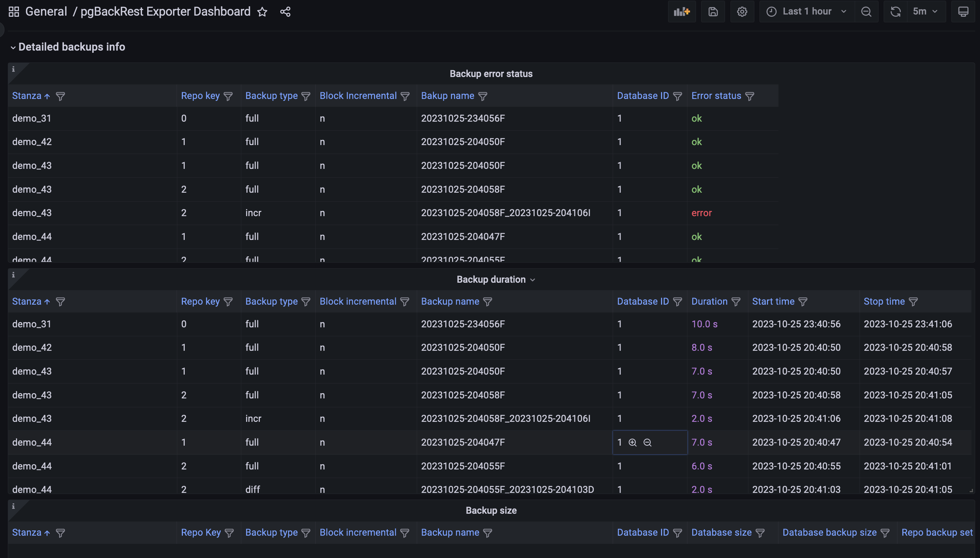Screen dimensions: 980x558
Task: Open dashboard settings gear
Action: pyautogui.click(x=742, y=12)
